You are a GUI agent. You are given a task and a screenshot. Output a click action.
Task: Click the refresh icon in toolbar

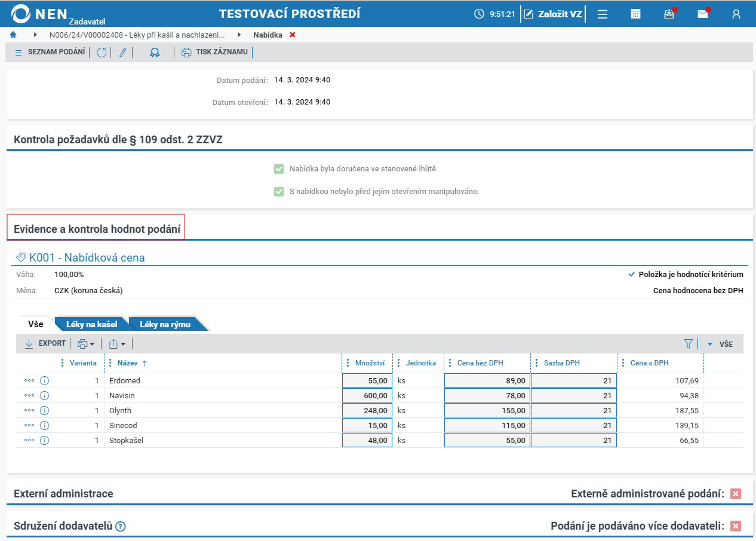pyautogui.click(x=102, y=52)
